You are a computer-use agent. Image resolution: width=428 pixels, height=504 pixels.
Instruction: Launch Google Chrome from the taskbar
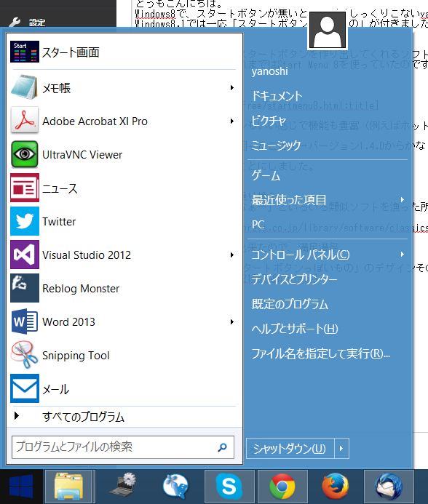pyautogui.click(x=282, y=487)
